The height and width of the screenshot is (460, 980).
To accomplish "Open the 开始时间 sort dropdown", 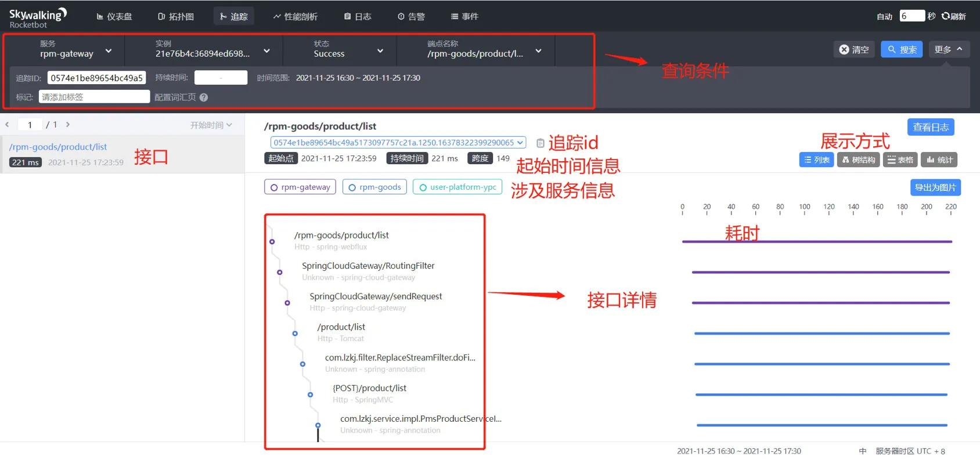I will pyautogui.click(x=211, y=125).
